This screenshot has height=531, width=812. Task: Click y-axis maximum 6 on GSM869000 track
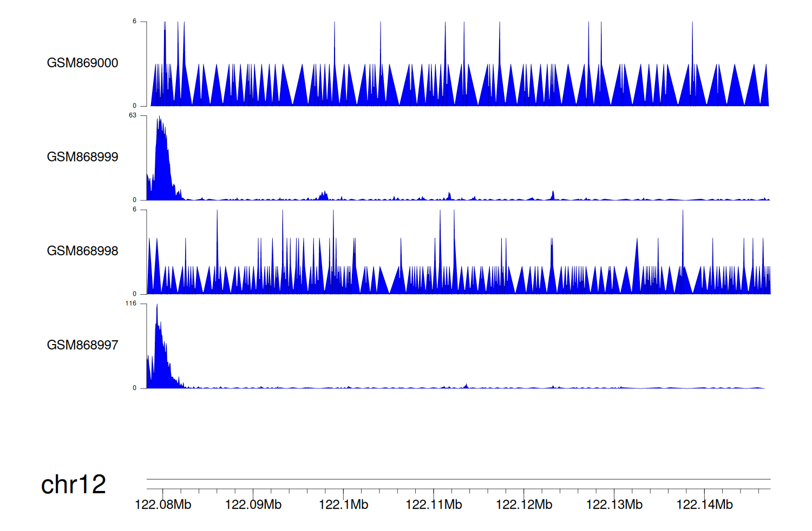135,22
